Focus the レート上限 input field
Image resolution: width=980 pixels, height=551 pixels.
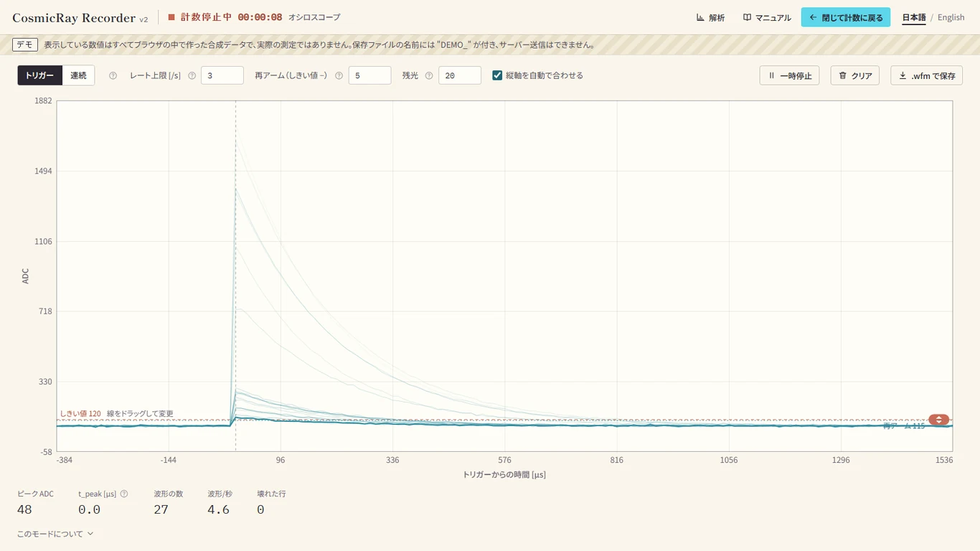pyautogui.click(x=222, y=75)
